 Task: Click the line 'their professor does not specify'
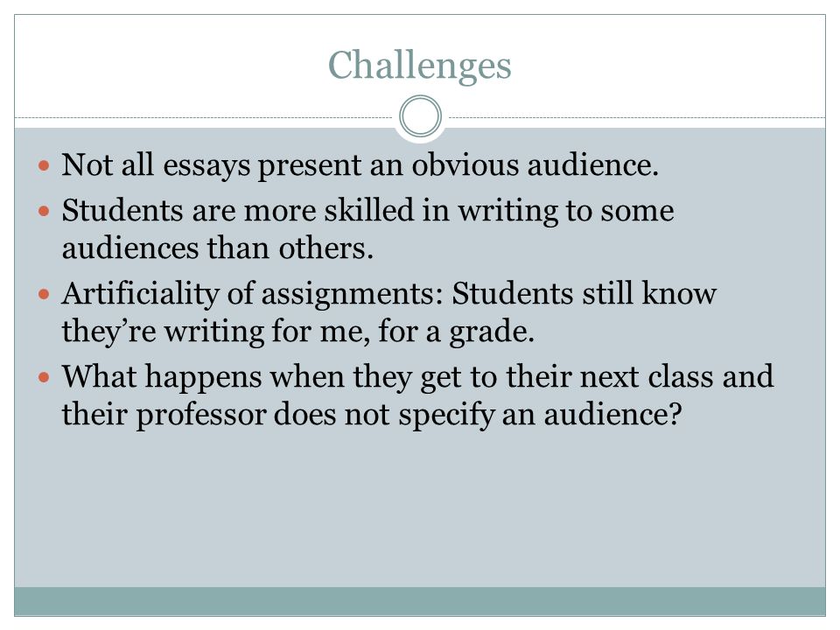click(x=277, y=415)
